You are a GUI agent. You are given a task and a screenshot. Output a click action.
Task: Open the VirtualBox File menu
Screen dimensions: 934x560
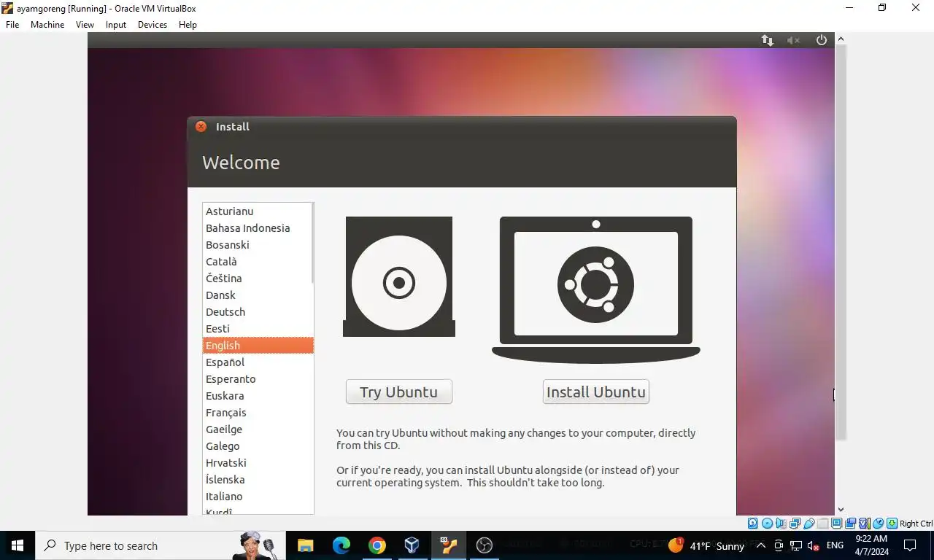[12, 24]
